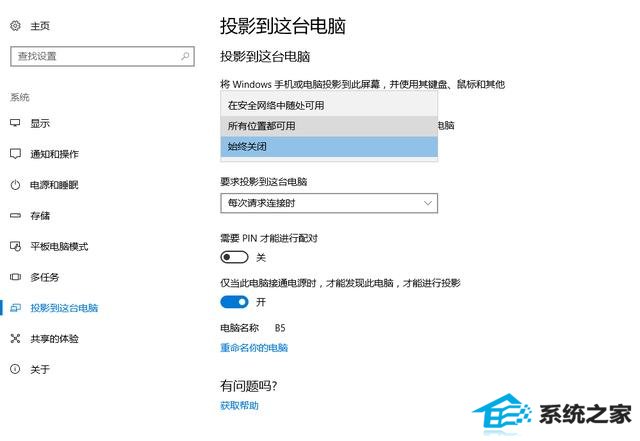This screenshot has width=640, height=441.
Task: Open notifications and actions icon
Action: (15, 154)
